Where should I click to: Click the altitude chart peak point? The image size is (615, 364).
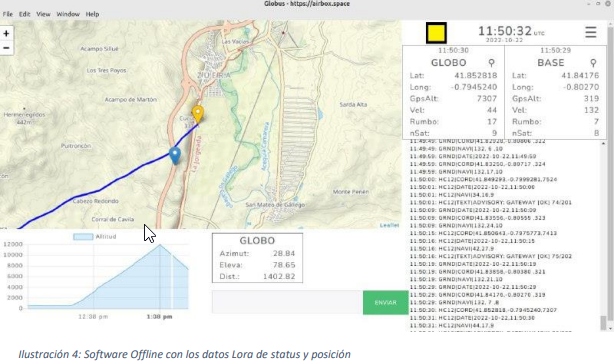160,245
